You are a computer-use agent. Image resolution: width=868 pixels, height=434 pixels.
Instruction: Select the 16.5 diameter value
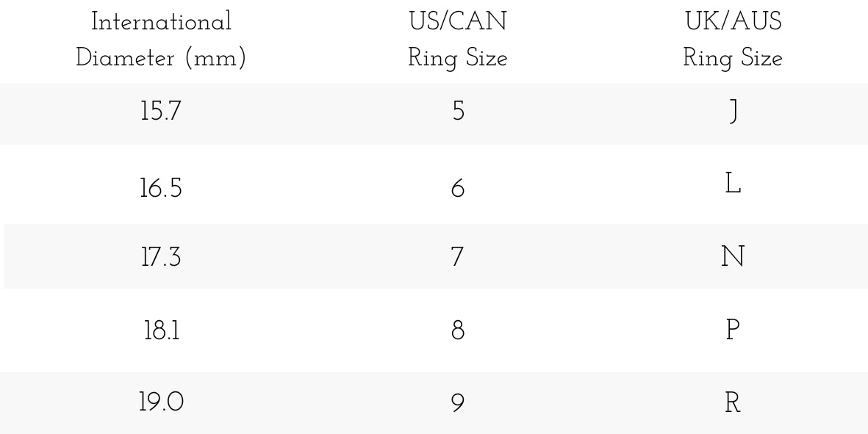point(161,189)
